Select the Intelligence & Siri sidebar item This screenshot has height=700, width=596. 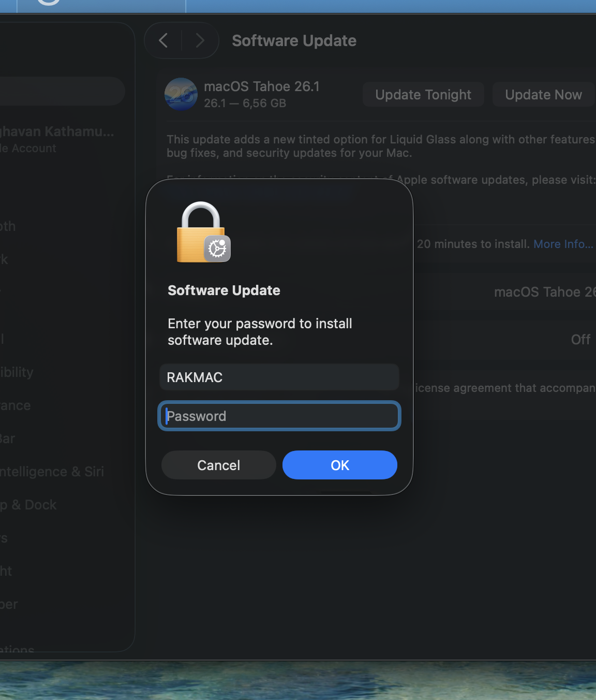tap(52, 472)
